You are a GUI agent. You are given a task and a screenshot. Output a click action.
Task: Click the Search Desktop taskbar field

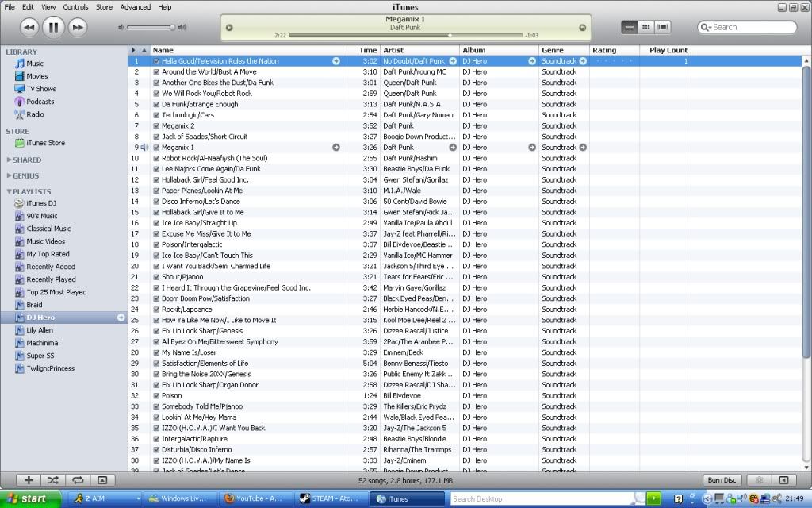coord(544,498)
